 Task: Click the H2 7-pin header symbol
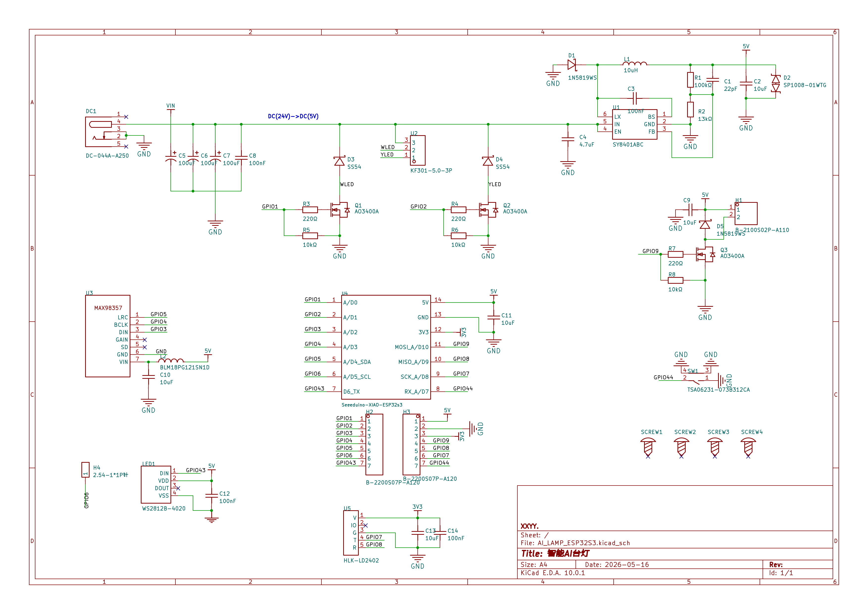(x=374, y=444)
